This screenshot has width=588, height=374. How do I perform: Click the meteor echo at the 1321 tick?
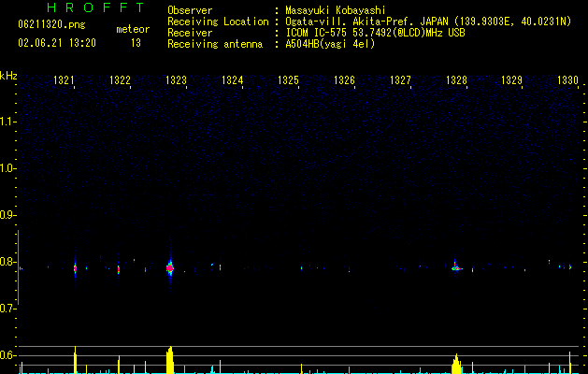pos(75,268)
